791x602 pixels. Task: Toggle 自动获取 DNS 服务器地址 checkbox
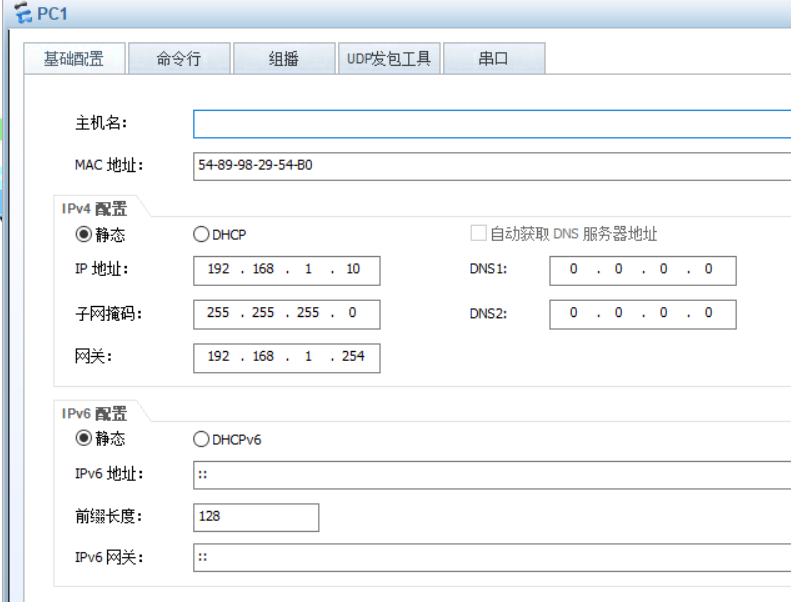pyautogui.click(x=478, y=233)
